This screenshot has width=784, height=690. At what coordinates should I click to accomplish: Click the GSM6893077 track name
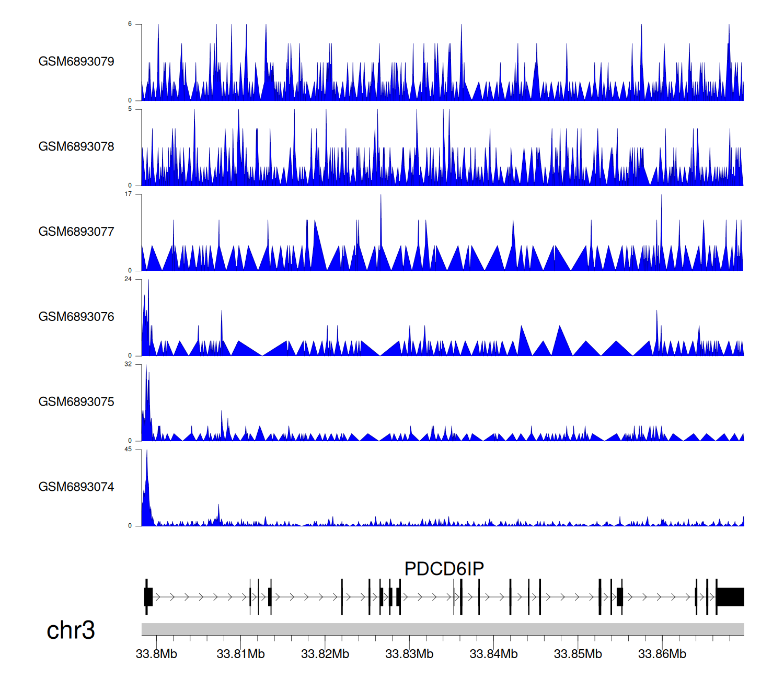click(76, 232)
